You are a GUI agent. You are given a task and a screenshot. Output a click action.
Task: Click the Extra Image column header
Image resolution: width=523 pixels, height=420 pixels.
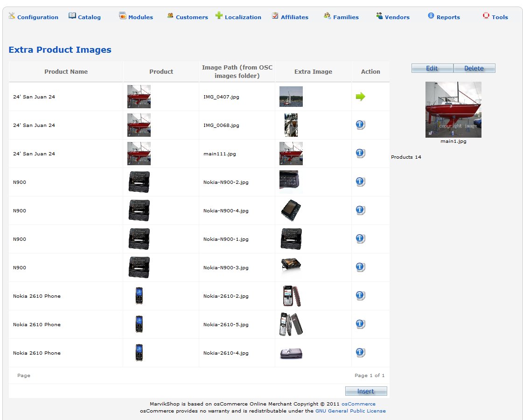pyautogui.click(x=313, y=71)
